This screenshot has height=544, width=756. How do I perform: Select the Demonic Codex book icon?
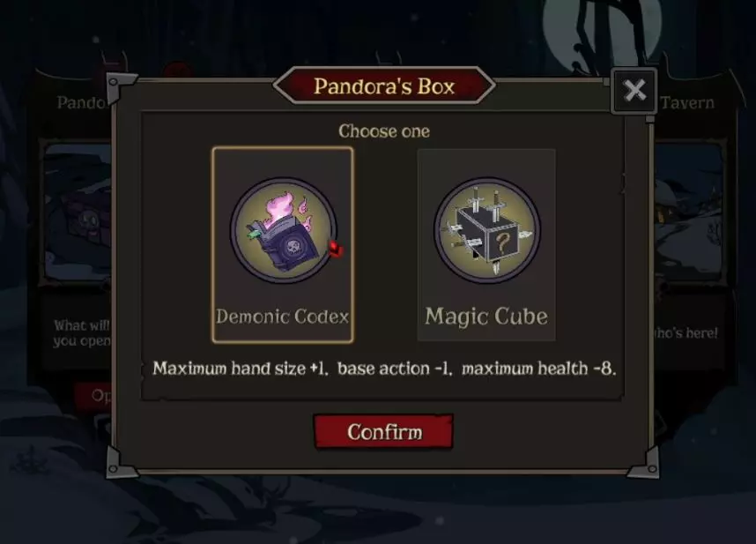(x=284, y=230)
